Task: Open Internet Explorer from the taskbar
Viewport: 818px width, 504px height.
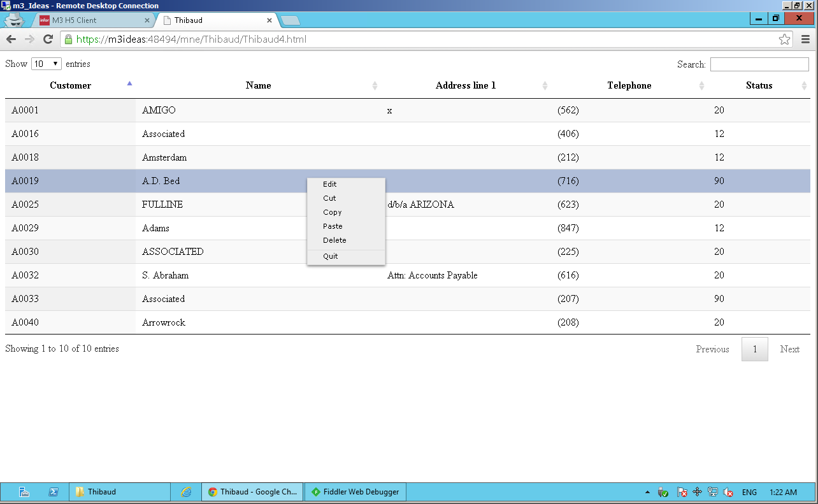Action: (186, 492)
